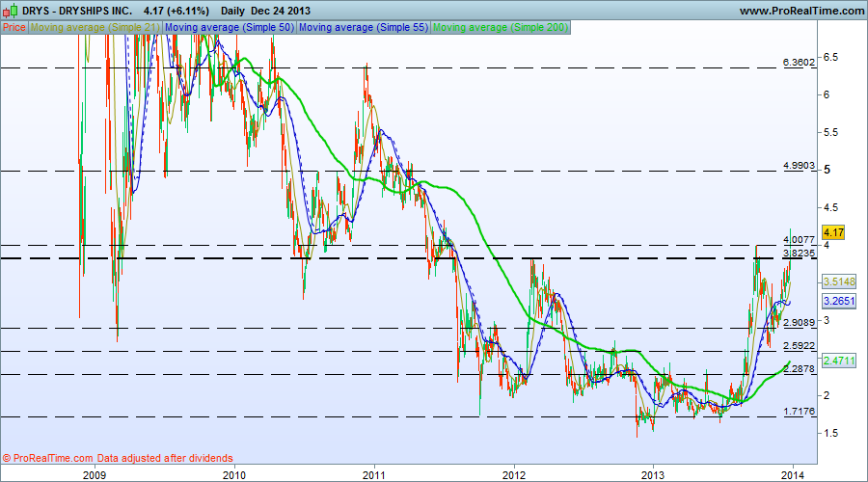Click the DRYS - DRYSHIPS INC. title text
Image resolution: width=868 pixels, height=482 pixels.
(77, 11)
